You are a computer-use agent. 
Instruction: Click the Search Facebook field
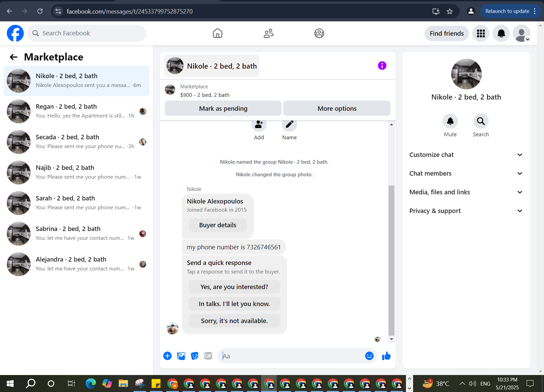click(87, 33)
